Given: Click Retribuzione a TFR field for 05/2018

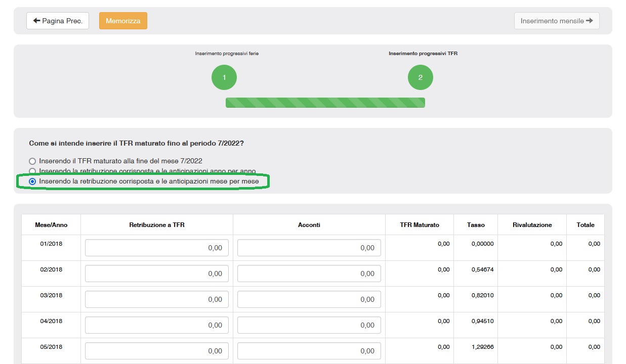Looking at the screenshot, I should click(157, 351).
